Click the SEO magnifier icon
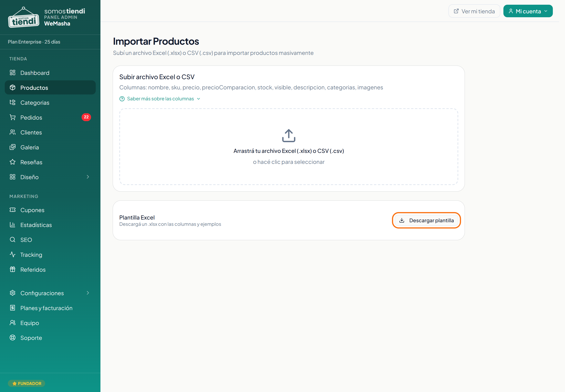Screen dimensions: 565x392 pyautogui.click(x=13, y=240)
